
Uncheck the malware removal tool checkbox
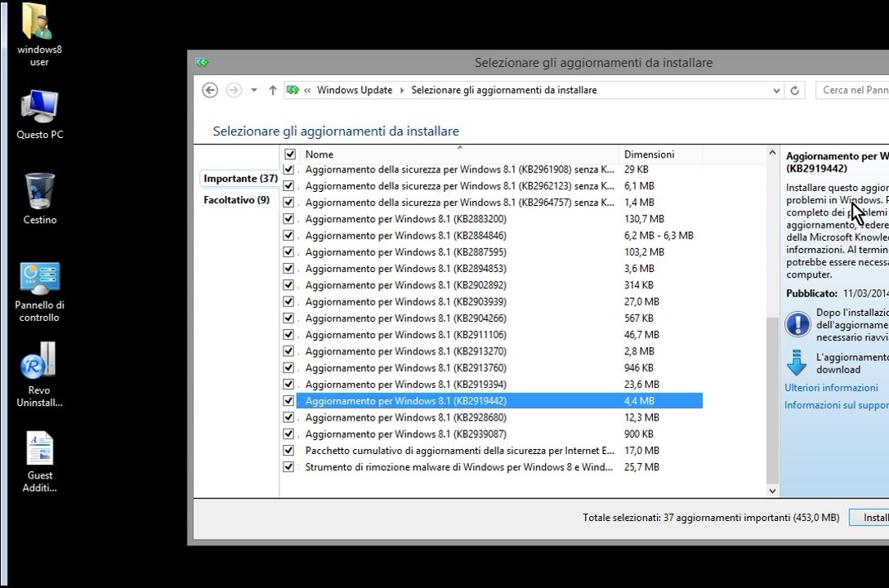point(288,467)
